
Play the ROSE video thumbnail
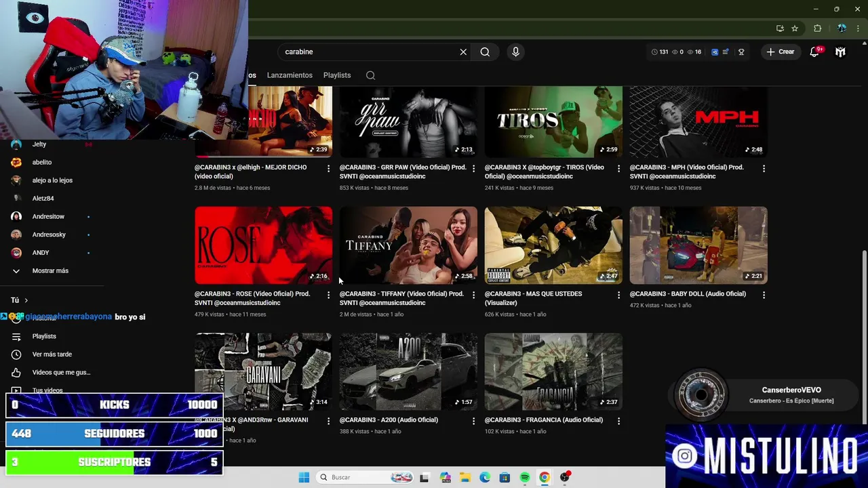click(x=263, y=245)
